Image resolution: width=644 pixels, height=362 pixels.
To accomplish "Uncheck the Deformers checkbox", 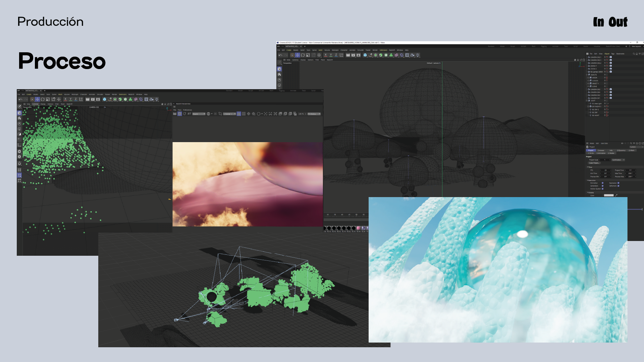I will (x=618, y=186).
